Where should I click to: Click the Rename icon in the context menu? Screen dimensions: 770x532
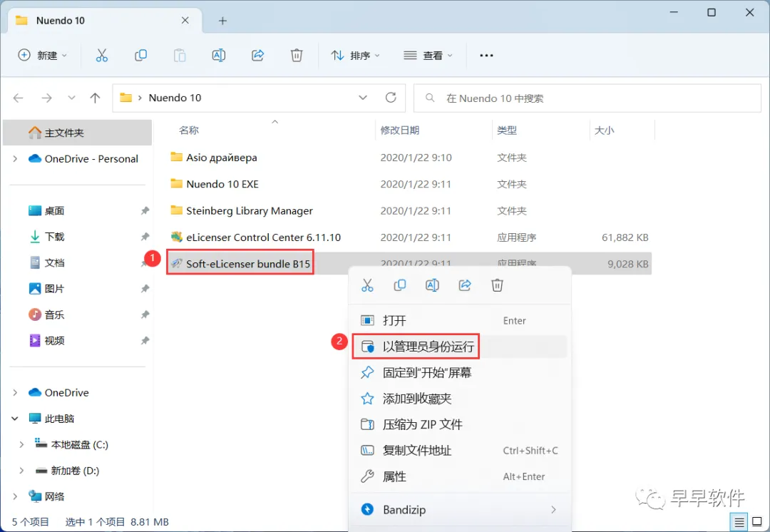click(432, 285)
